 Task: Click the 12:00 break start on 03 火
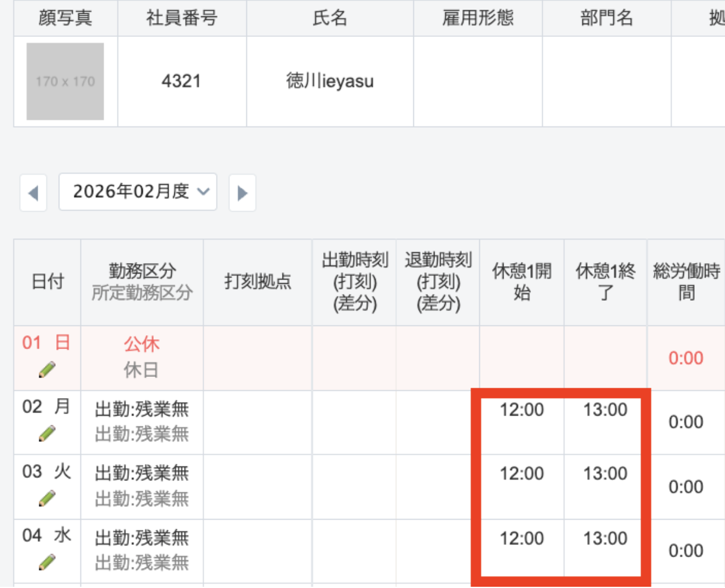(522, 474)
